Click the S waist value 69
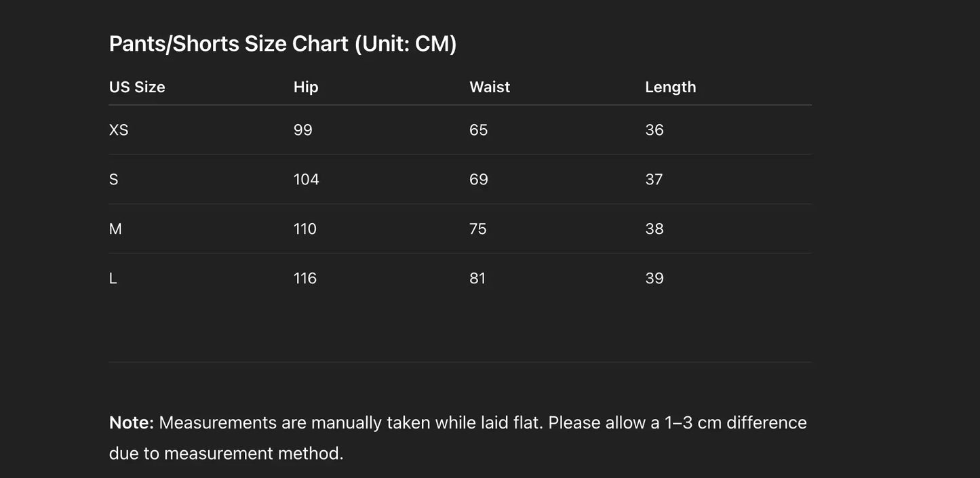This screenshot has height=478, width=980. click(x=479, y=180)
